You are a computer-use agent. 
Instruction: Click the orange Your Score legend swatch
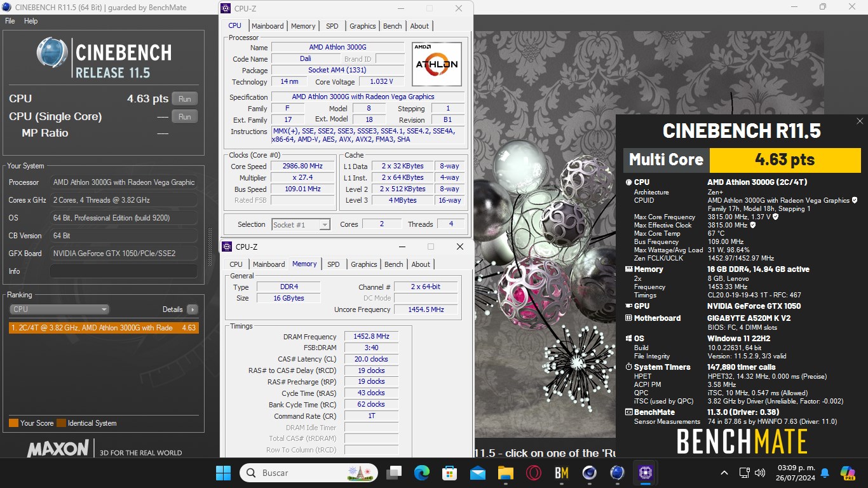pyautogui.click(x=13, y=423)
